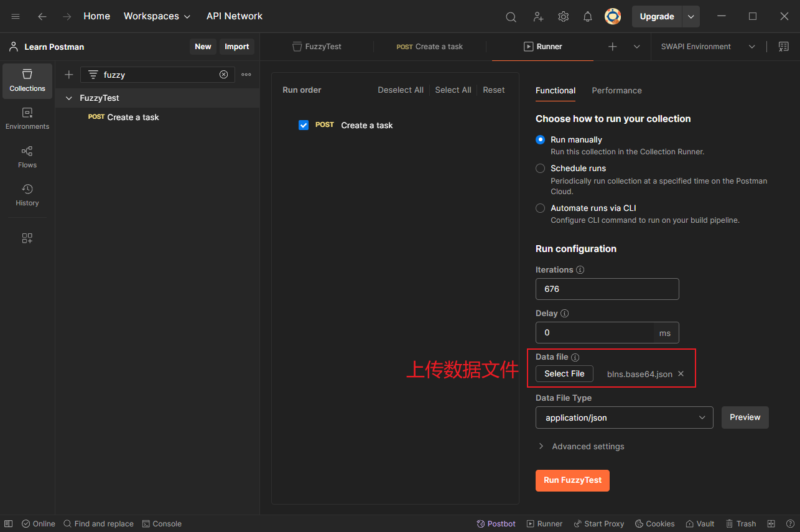Open the tab list chevron
800x532 pixels.
pos(636,47)
